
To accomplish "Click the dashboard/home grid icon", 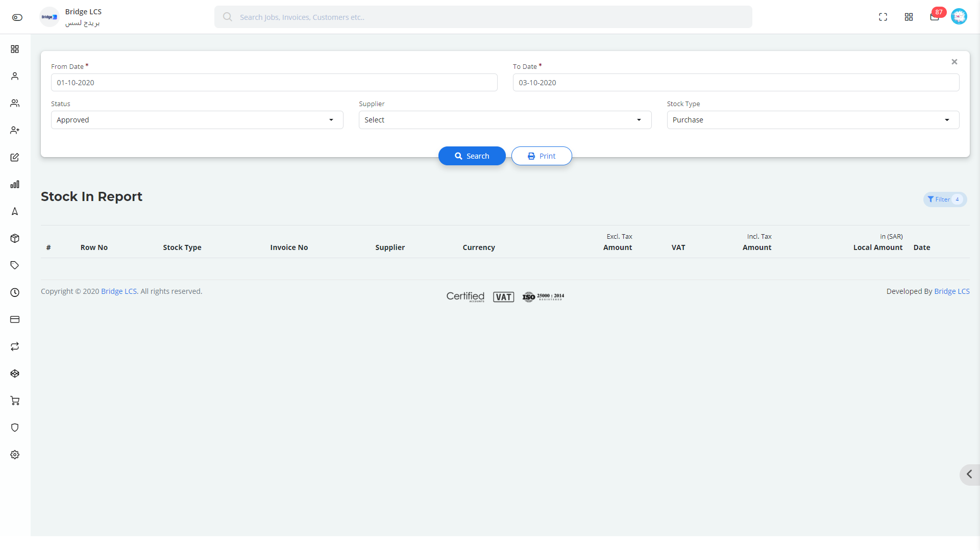I will 15,49.
